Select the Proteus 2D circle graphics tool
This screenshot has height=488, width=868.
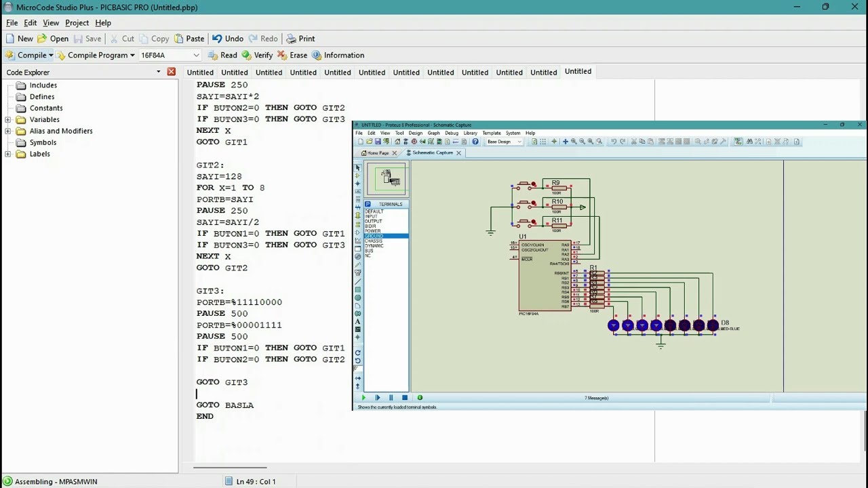pyautogui.click(x=358, y=298)
